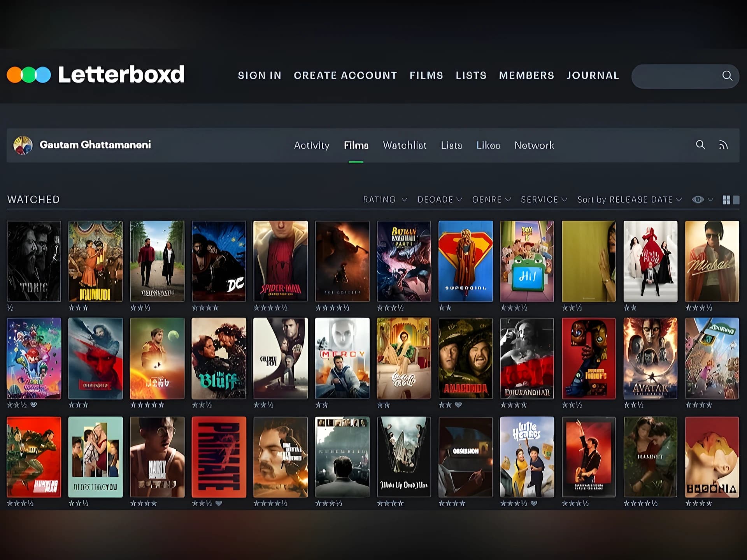This screenshot has width=747, height=560.
Task: Toggle the eye visibility filter
Action: [x=698, y=200]
